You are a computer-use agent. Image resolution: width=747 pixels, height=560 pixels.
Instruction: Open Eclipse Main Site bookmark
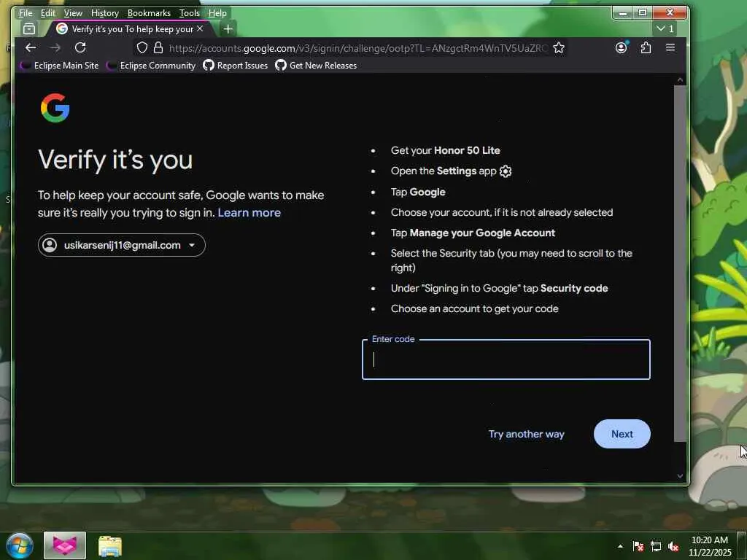[x=60, y=65]
